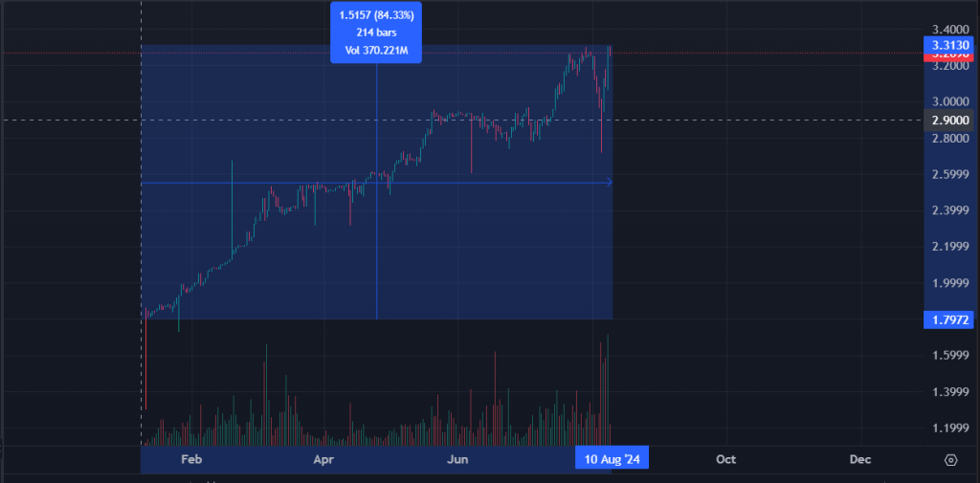Screen dimensions: 980x483
Task: Click the Apr label on time axis
Action: 323,459
